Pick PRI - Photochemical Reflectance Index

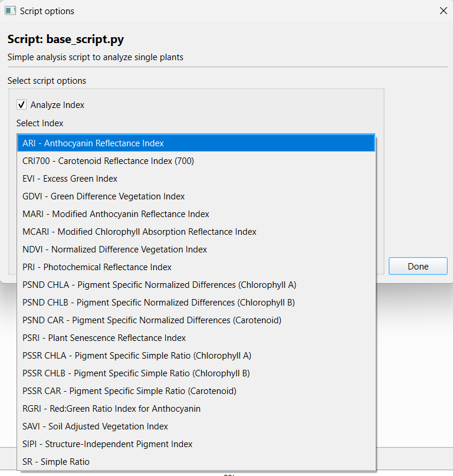(97, 267)
